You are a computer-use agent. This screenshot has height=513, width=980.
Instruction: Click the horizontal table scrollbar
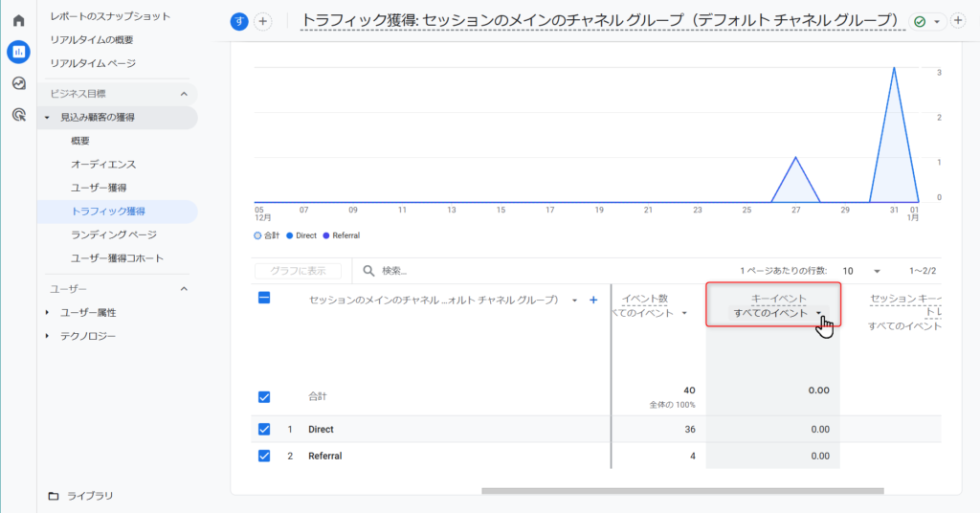tap(681, 491)
